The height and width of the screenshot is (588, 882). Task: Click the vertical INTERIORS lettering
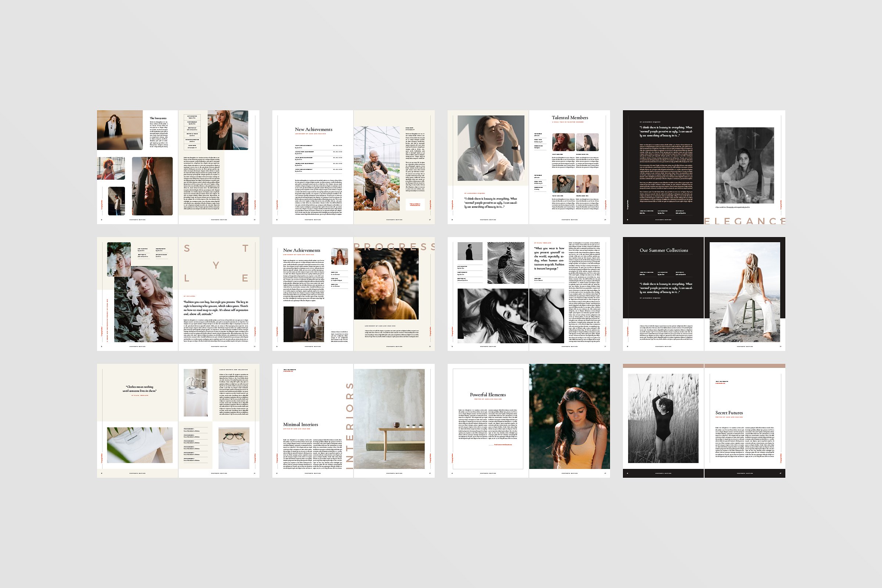[349, 426]
